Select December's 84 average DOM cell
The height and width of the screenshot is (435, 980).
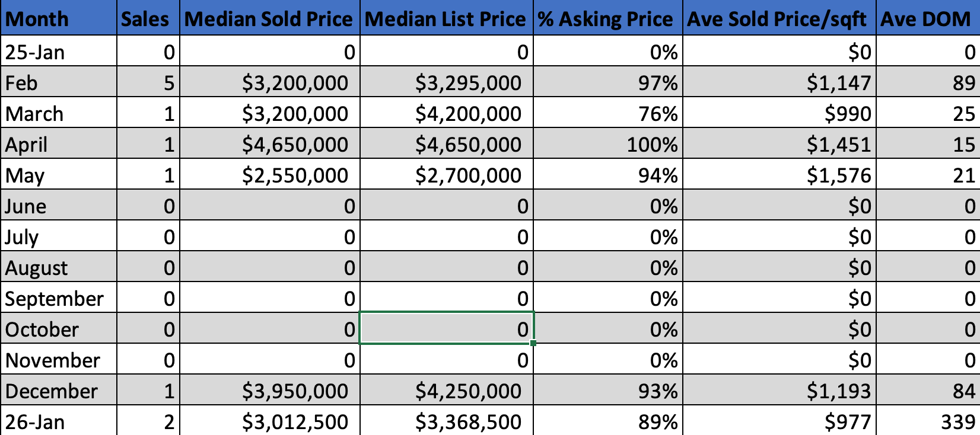coord(928,391)
